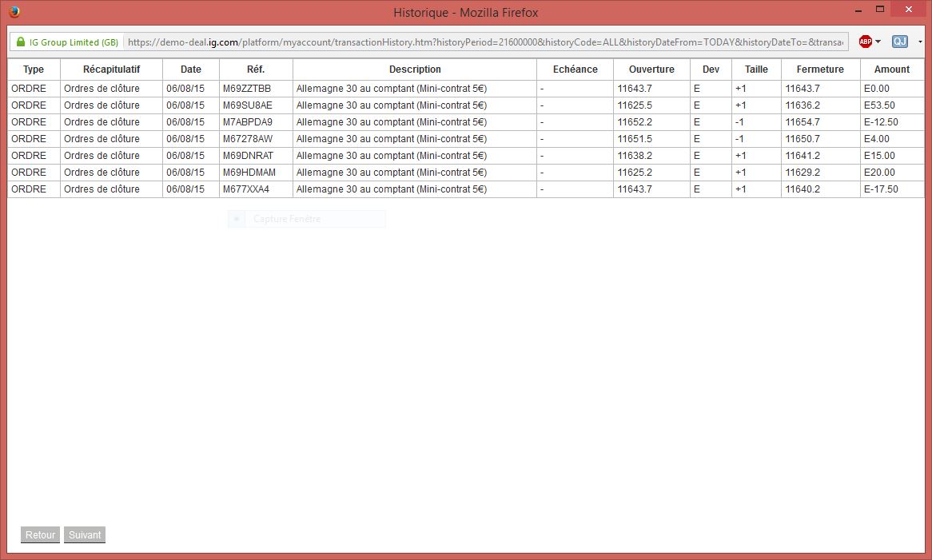Click closing price 11654.7
This screenshot has width=932, height=560.
click(803, 121)
